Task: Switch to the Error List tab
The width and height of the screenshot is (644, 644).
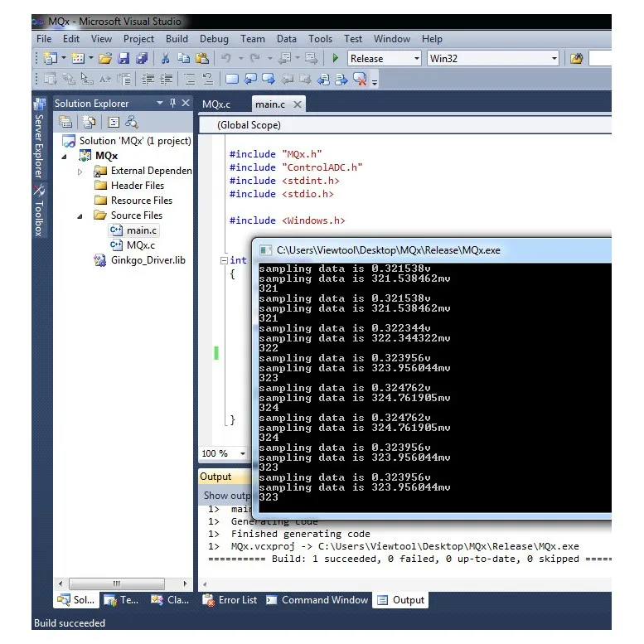Action: (230, 600)
